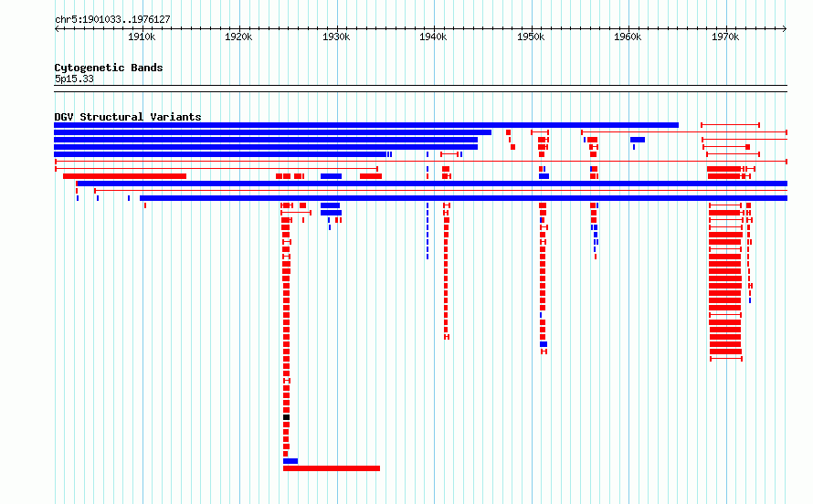Click the black variant square near 1925k

pyautogui.click(x=286, y=417)
